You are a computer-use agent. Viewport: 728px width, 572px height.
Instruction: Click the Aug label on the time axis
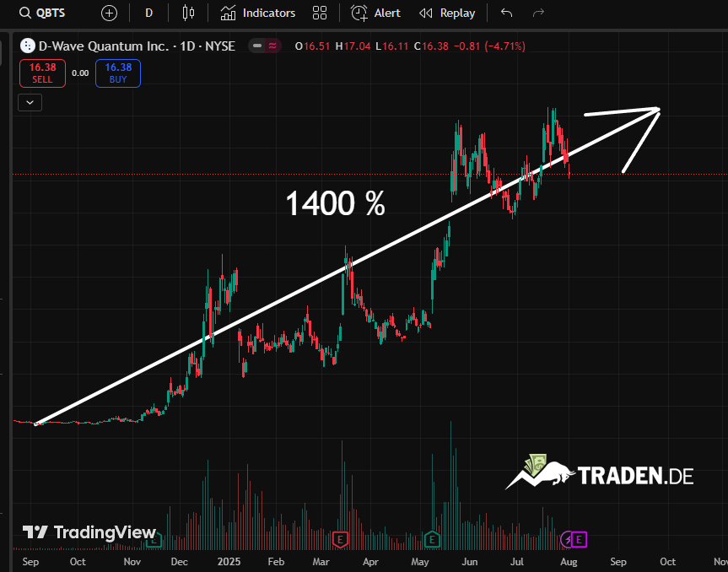tap(569, 562)
